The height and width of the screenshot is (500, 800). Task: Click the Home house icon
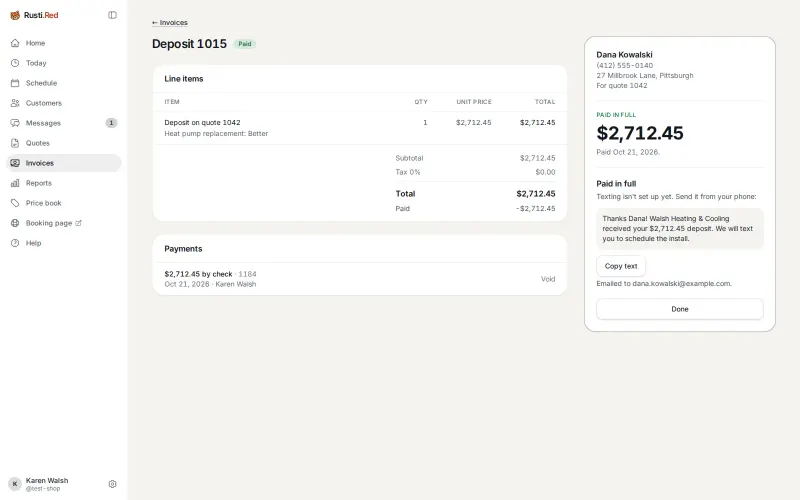pyautogui.click(x=15, y=43)
